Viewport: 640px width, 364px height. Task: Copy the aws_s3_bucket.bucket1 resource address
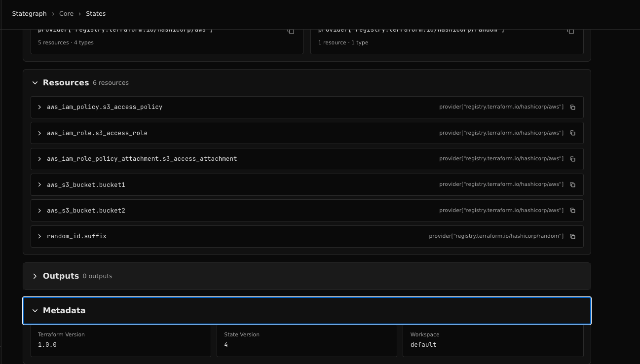pyautogui.click(x=572, y=184)
